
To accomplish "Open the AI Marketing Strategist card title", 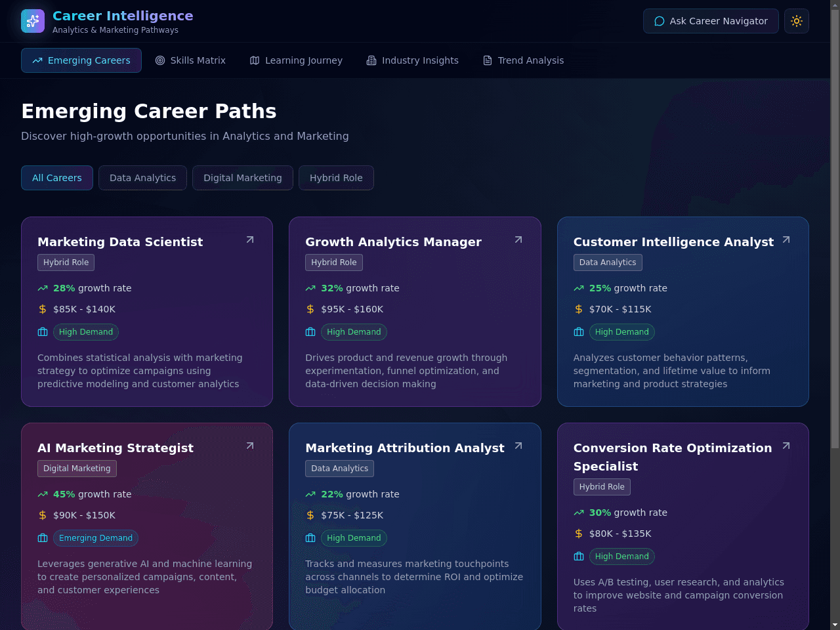I will (115, 448).
